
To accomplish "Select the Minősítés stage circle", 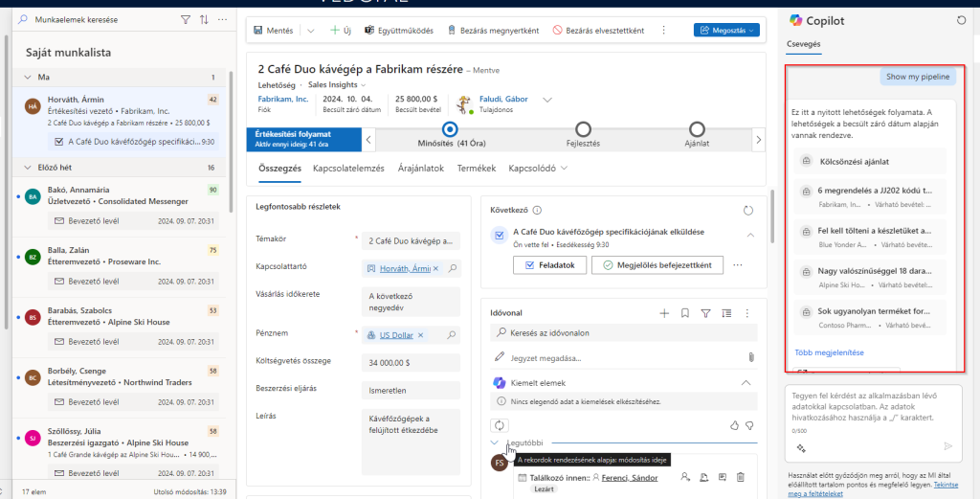I will point(450,129).
